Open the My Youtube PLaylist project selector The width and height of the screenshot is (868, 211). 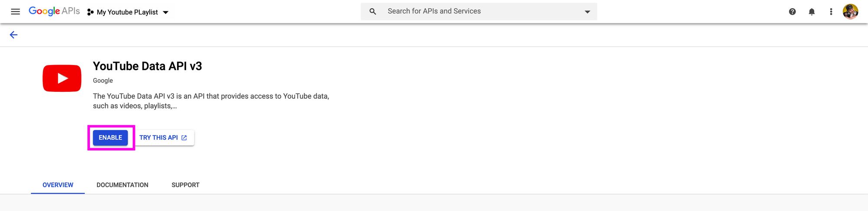click(x=127, y=12)
